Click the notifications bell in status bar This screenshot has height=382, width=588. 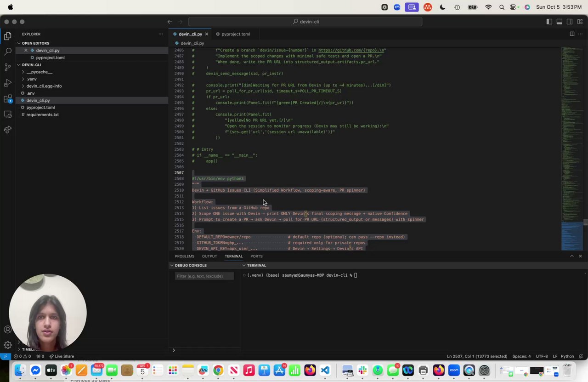pyautogui.click(x=581, y=356)
